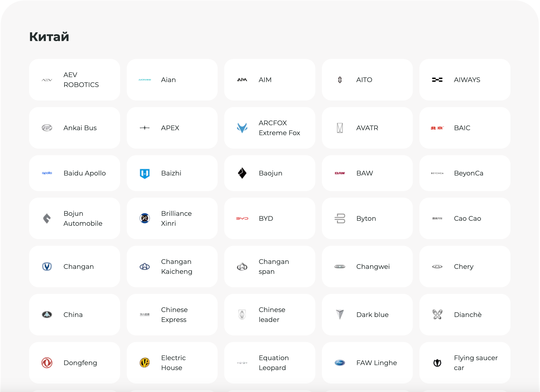
Task: Choose the Flying saucer car brand
Action: [464, 363]
